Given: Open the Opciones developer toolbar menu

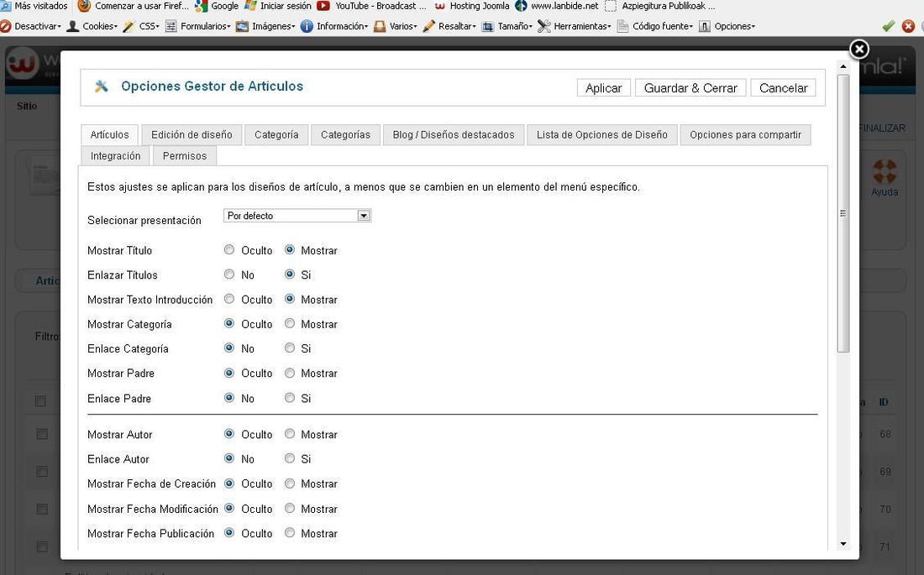Looking at the screenshot, I should click(x=727, y=26).
